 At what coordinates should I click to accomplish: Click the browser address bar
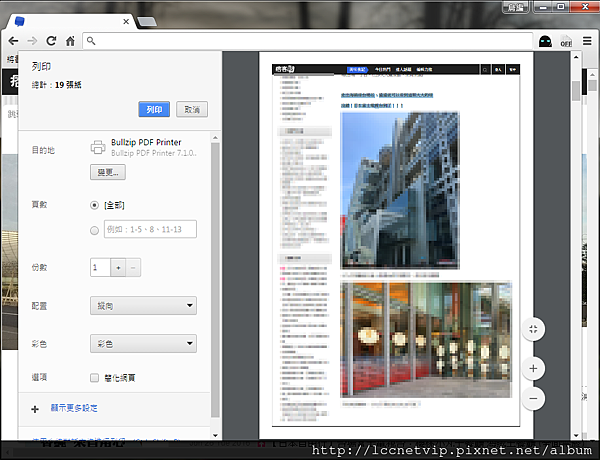(300, 41)
